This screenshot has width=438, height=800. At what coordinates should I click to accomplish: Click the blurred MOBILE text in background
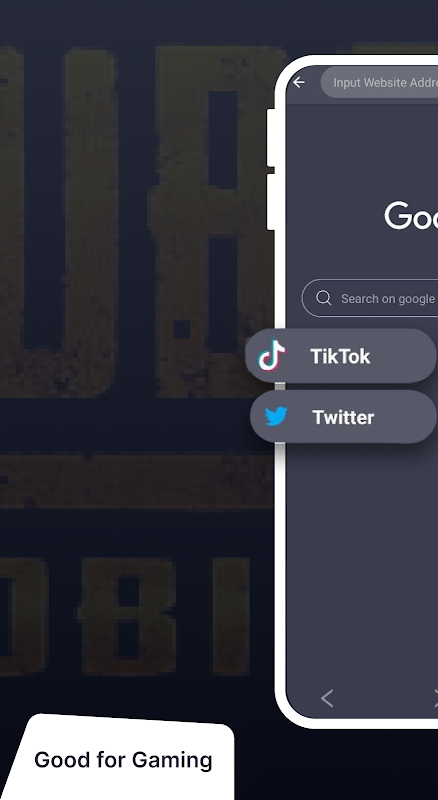(125, 616)
